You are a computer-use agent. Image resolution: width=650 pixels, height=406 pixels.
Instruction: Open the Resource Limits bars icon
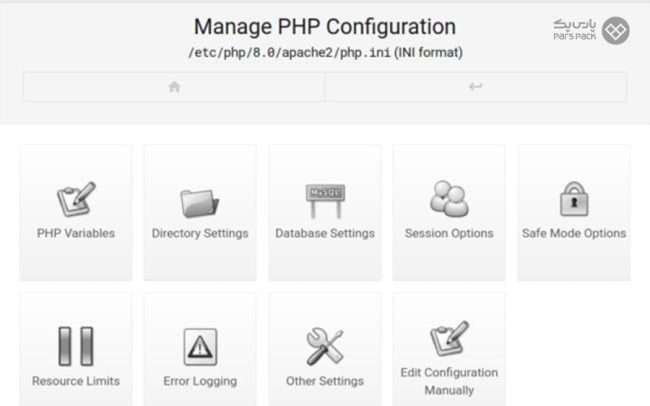[x=76, y=346]
